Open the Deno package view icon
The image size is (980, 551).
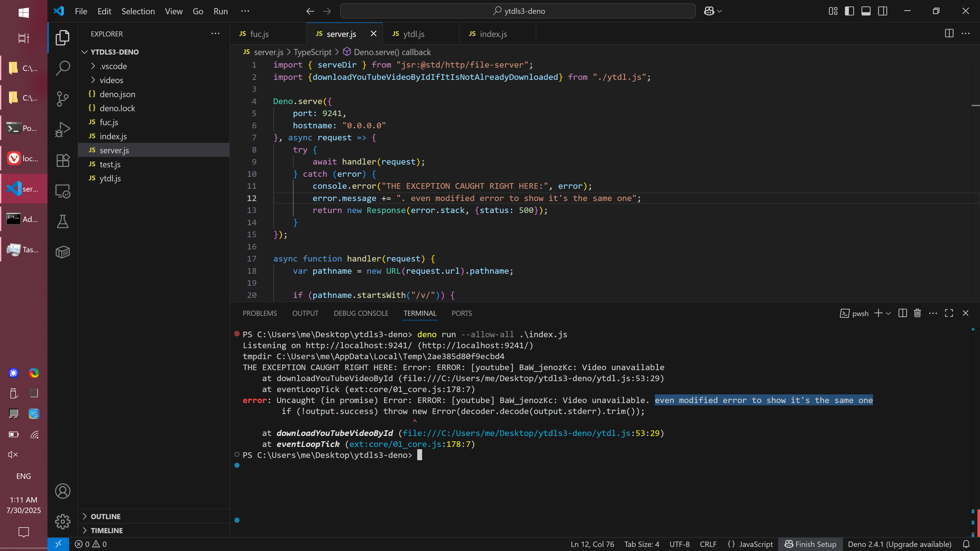point(63,252)
